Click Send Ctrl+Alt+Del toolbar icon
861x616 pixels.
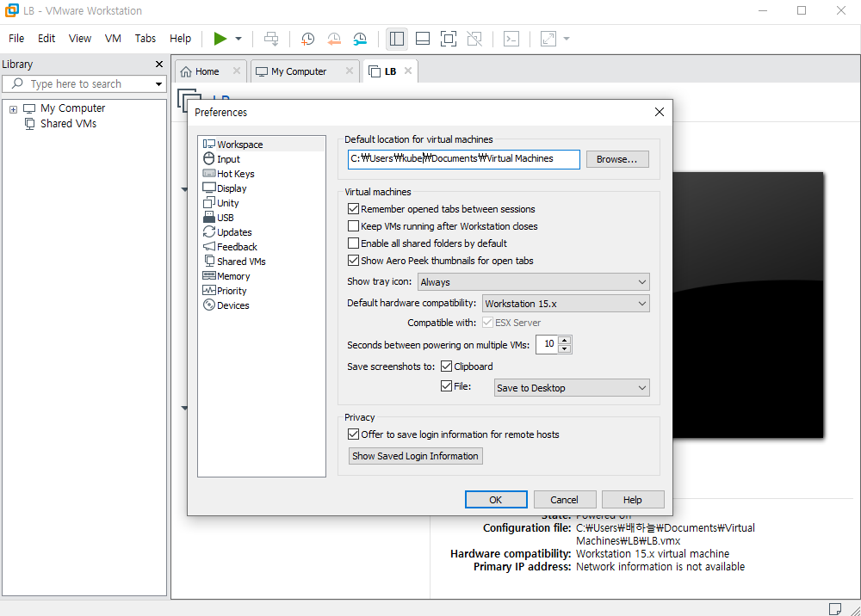[271, 39]
